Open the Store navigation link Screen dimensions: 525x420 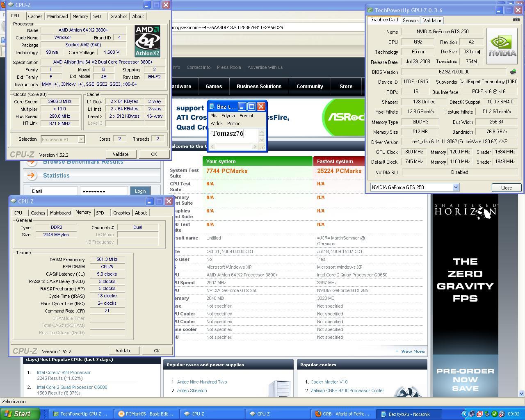pos(346,87)
